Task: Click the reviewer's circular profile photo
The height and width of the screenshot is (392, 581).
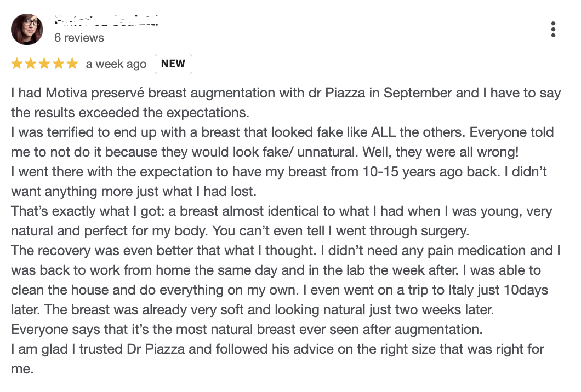Action: (27, 29)
